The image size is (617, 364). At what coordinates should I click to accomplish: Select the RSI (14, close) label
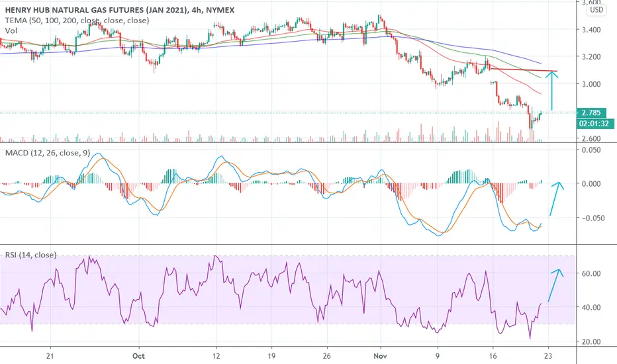click(x=30, y=255)
